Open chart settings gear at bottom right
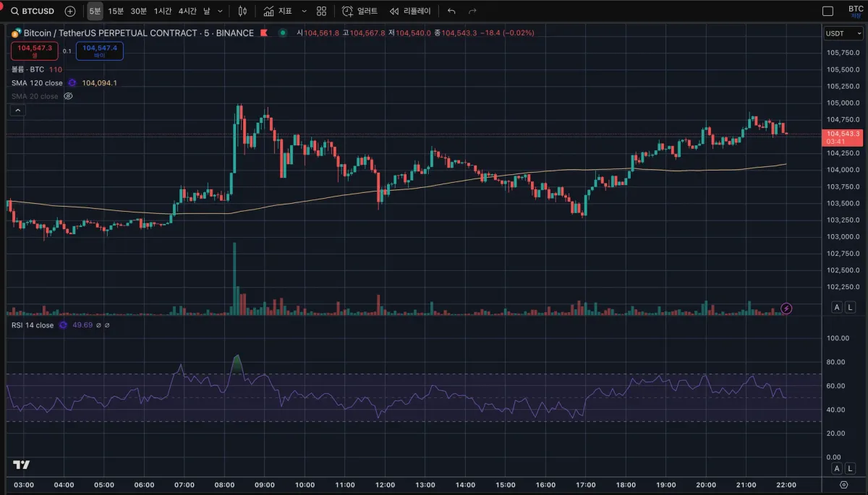 [843, 484]
